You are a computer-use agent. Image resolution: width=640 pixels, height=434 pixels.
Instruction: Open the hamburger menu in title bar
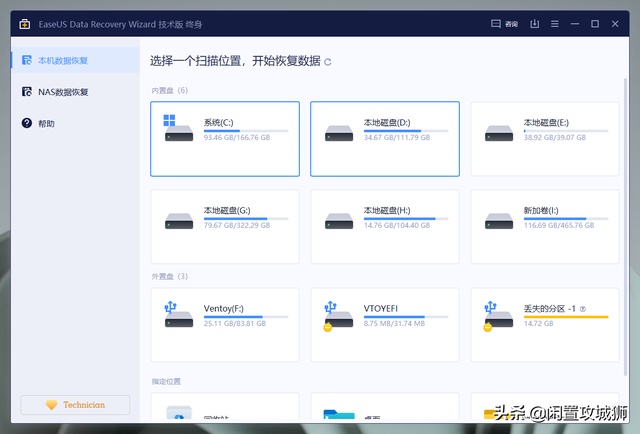click(554, 24)
